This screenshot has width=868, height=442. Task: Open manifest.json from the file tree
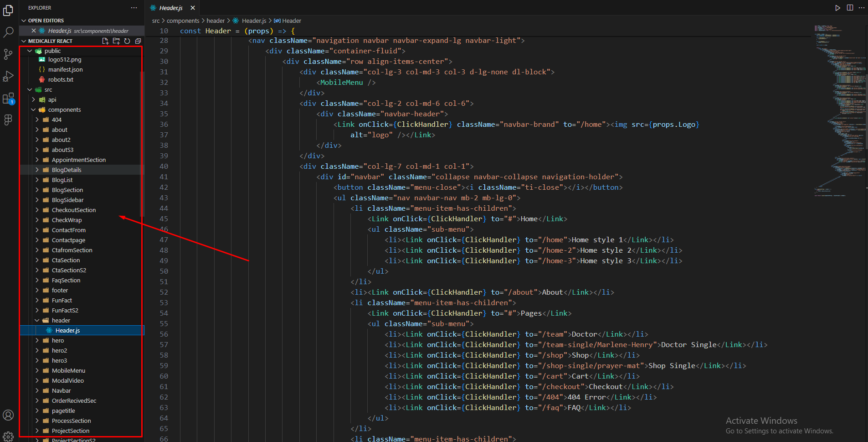point(65,69)
